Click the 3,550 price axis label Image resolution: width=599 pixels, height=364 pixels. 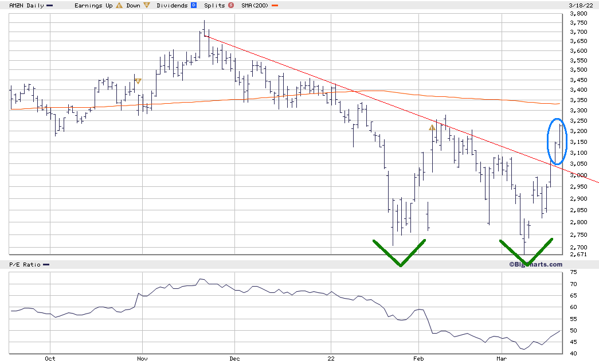[x=578, y=60]
